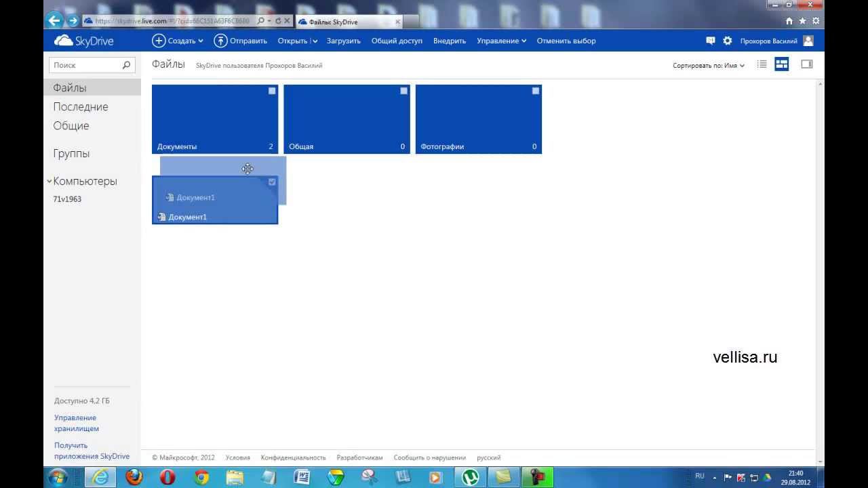This screenshot has width=868, height=488.
Task: Open the Создать (Create) menu
Action: click(x=178, y=41)
